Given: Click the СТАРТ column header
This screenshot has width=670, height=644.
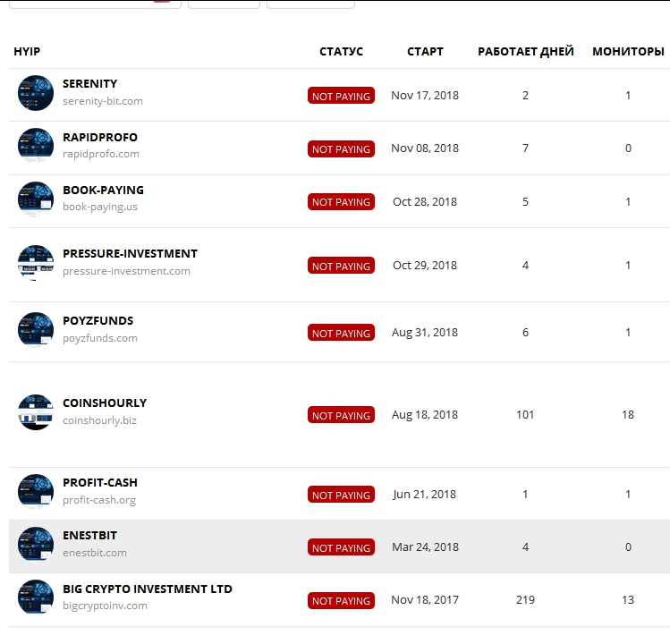Looking at the screenshot, I should point(425,52).
